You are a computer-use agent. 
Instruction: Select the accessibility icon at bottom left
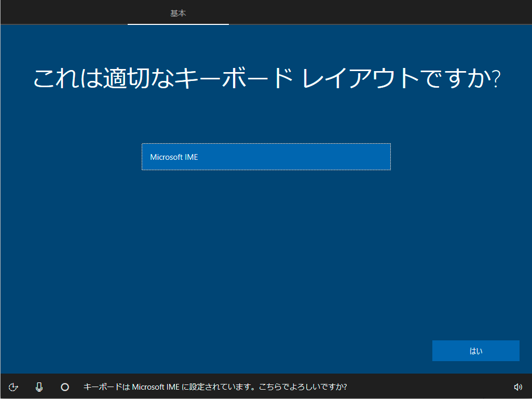click(13, 387)
